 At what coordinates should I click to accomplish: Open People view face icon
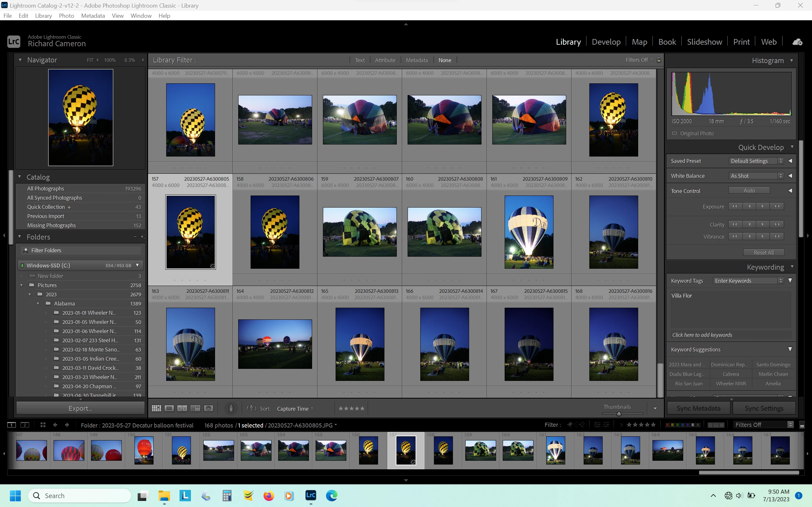point(209,408)
